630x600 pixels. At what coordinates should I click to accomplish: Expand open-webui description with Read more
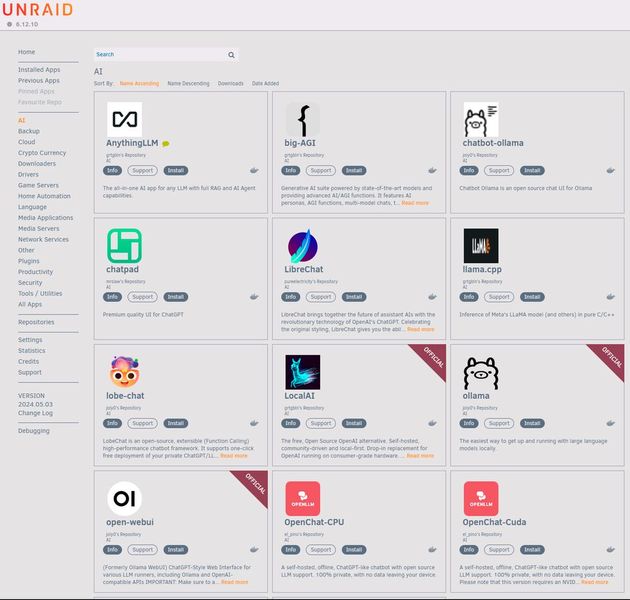pyautogui.click(x=235, y=582)
